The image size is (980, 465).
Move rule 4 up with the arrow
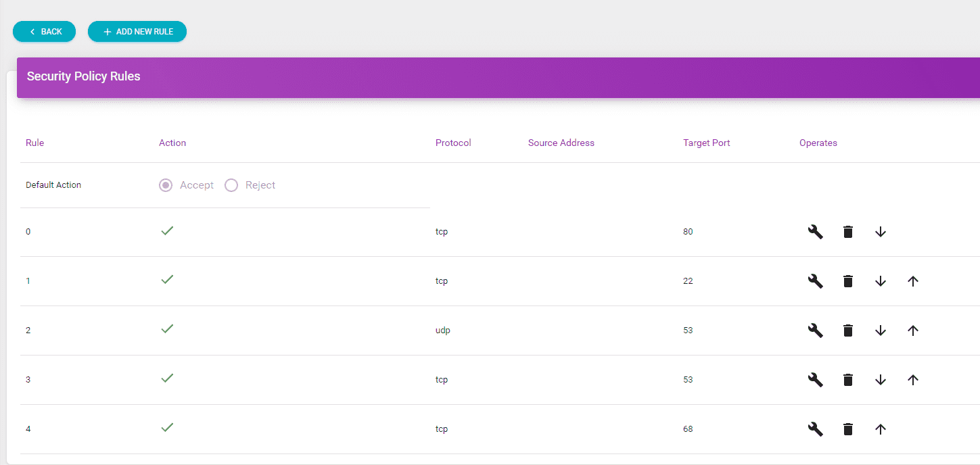coord(880,429)
